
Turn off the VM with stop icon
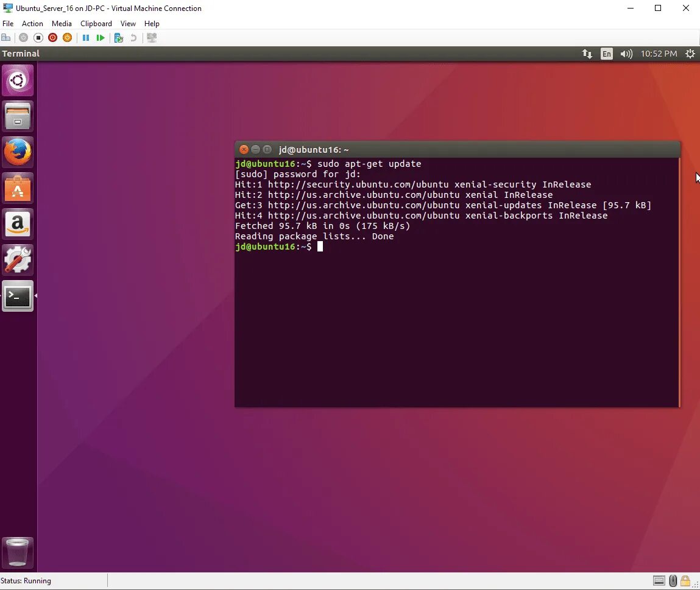click(x=38, y=38)
